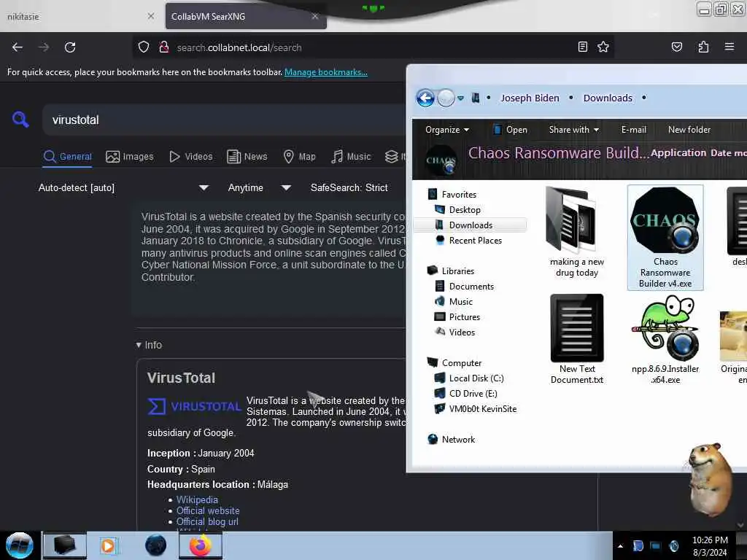Expand the Share with dropdown
747x560 pixels.
coord(573,130)
